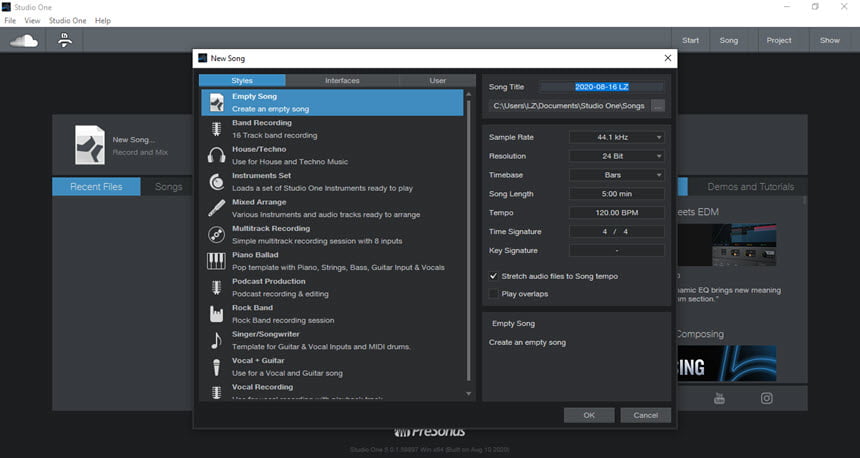
Task: Select the Band Recording microphone icon
Action: pyautogui.click(x=217, y=129)
